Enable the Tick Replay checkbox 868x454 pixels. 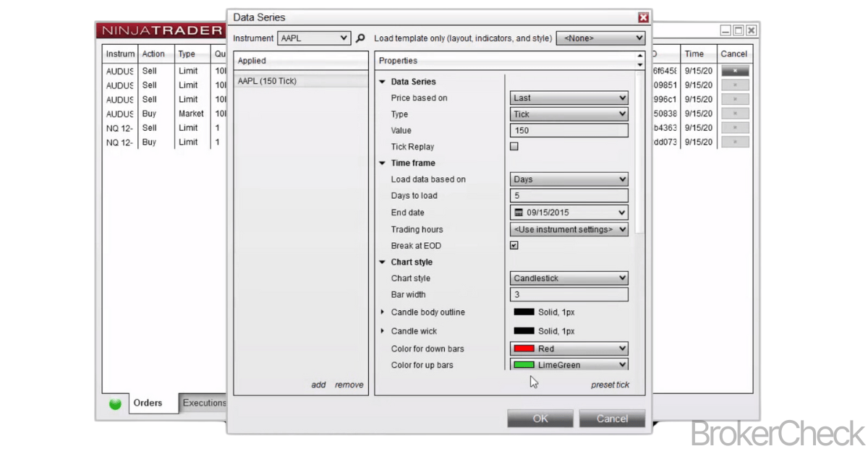click(x=514, y=147)
